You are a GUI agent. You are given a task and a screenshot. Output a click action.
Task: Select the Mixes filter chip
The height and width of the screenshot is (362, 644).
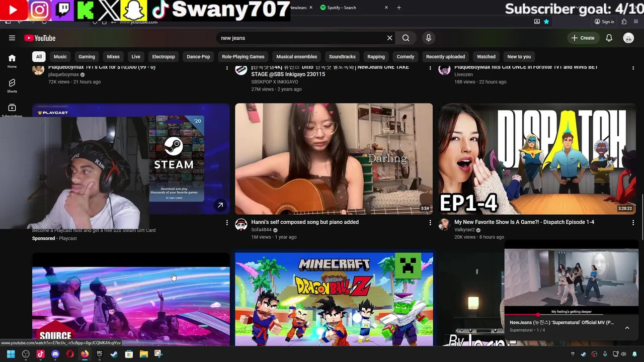coord(113,56)
